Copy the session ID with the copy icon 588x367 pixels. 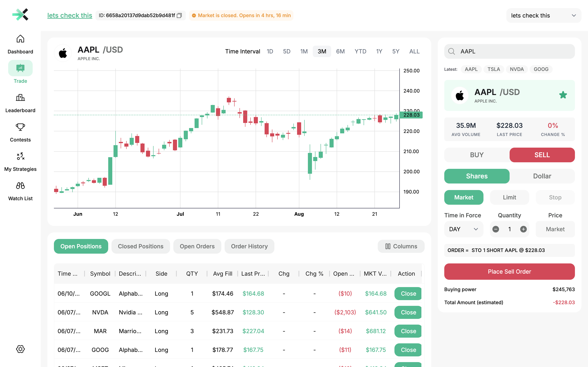pos(179,15)
